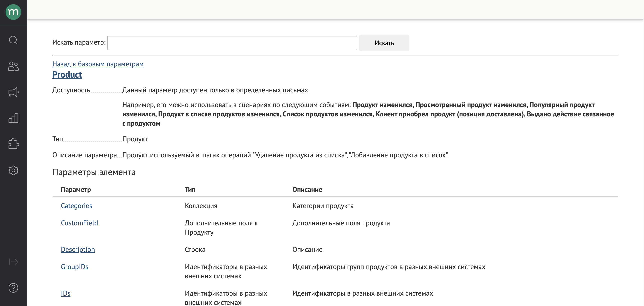
Task: Open the GroupIDs parameter link
Action: 75,267
